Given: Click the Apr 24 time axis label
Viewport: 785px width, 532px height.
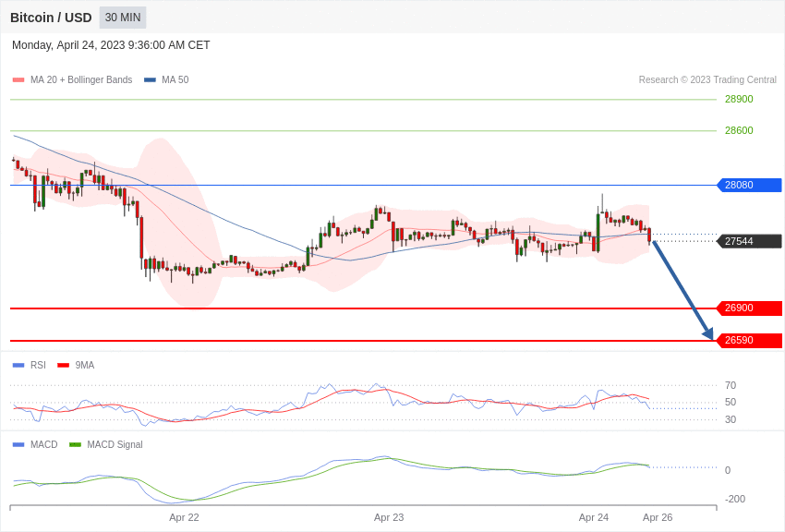Looking at the screenshot, I should [594, 517].
